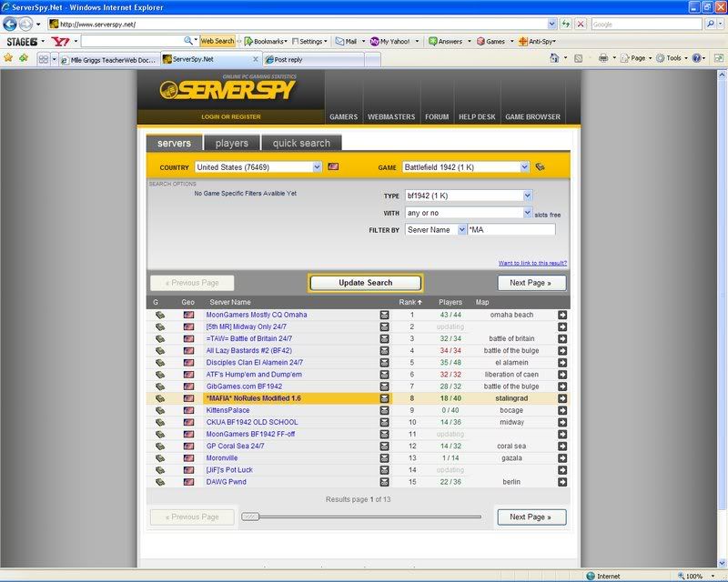The width and height of the screenshot is (728, 582).
Task: Click the arrow icon on the DAWG Pwnd row
Action: click(x=562, y=481)
